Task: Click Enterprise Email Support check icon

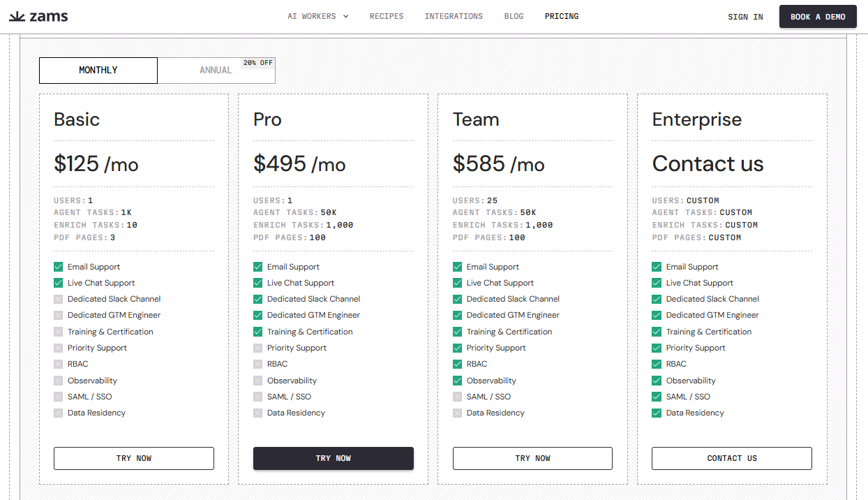Action: pos(657,267)
